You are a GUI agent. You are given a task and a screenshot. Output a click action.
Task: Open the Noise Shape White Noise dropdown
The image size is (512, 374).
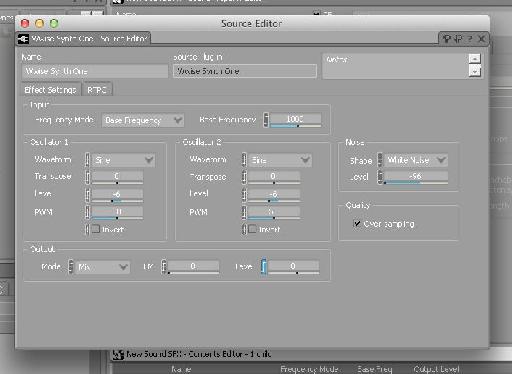416,160
